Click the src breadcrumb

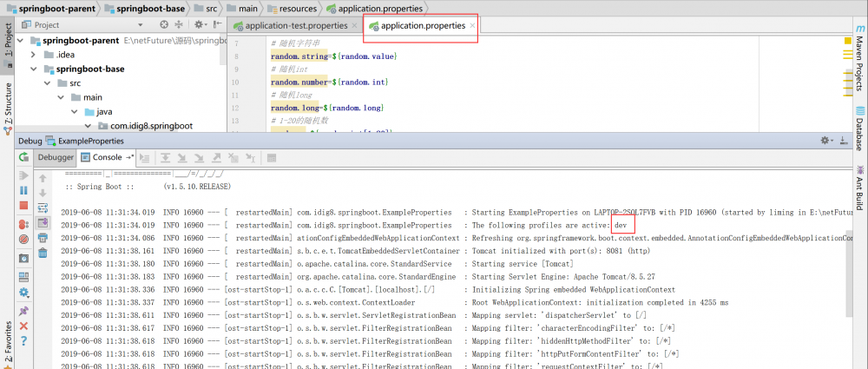pyautogui.click(x=207, y=9)
